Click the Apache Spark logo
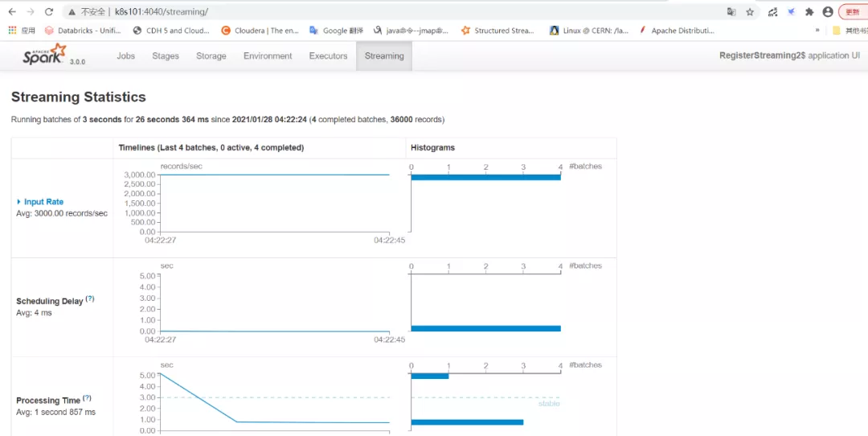This screenshot has width=868, height=436. (45, 56)
